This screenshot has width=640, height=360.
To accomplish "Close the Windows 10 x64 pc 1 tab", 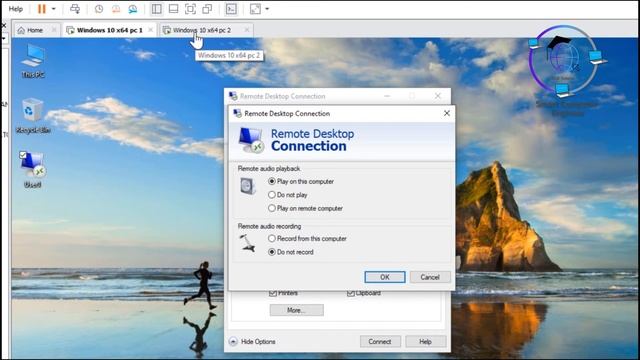I will [x=151, y=30].
